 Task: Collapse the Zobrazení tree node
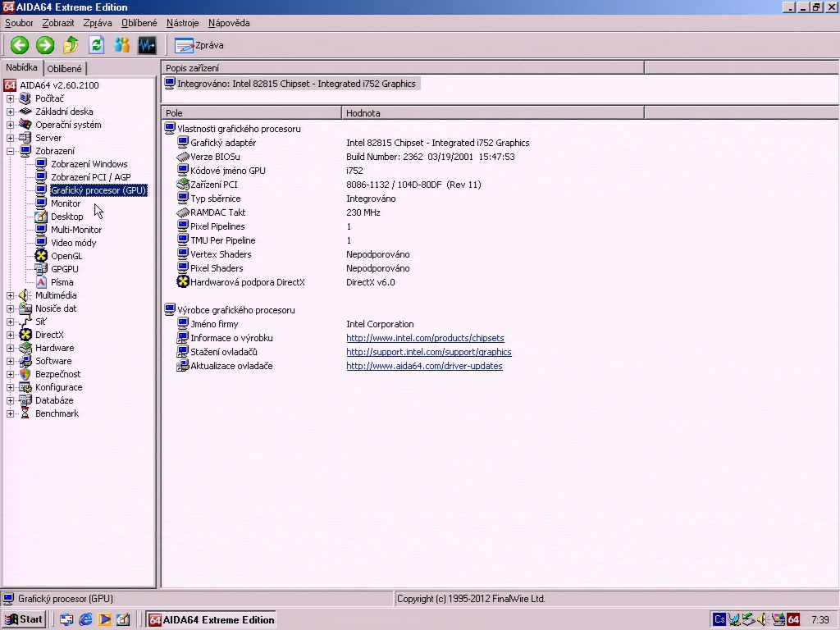[10, 151]
